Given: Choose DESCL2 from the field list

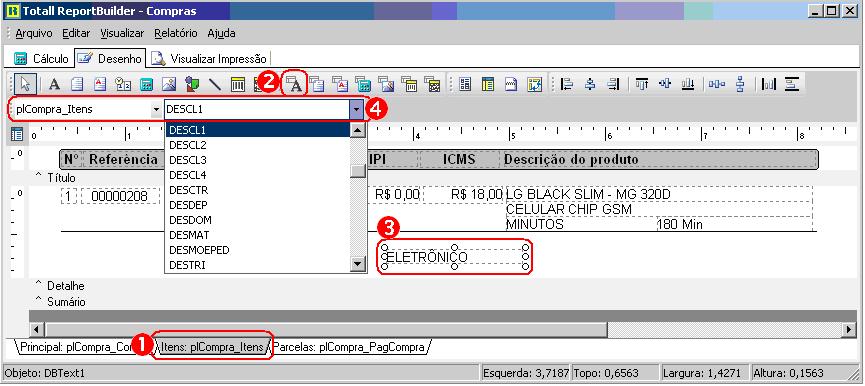Looking at the screenshot, I should pos(258,145).
